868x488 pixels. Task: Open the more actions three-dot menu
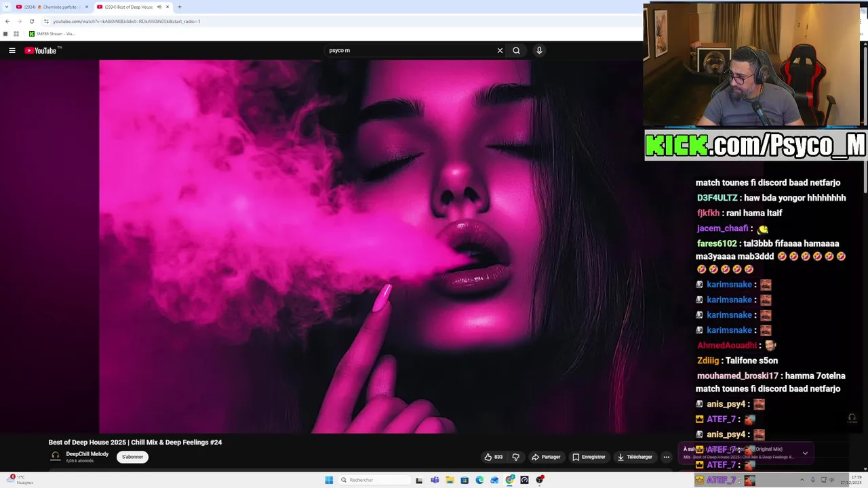point(666,457)
